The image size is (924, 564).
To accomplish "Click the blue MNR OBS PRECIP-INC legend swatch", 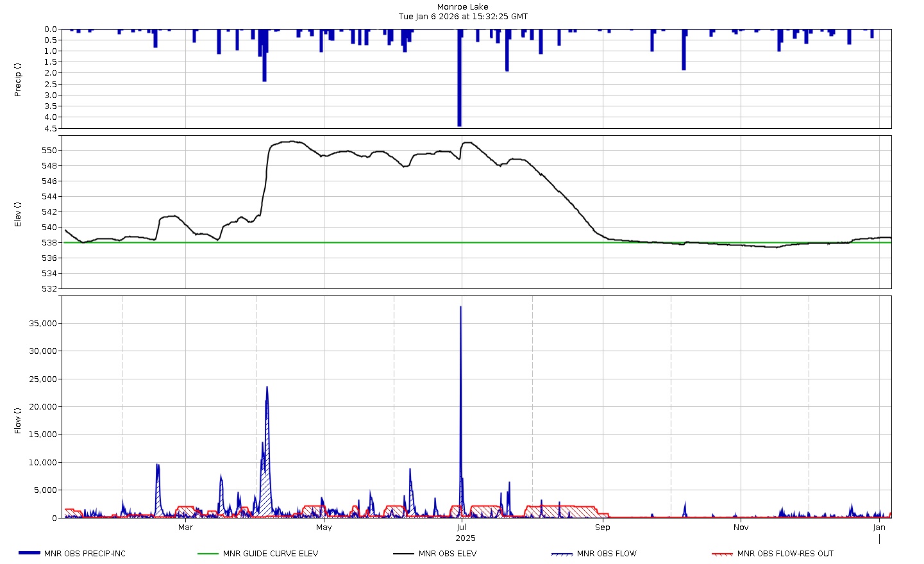I will (29, 553).
